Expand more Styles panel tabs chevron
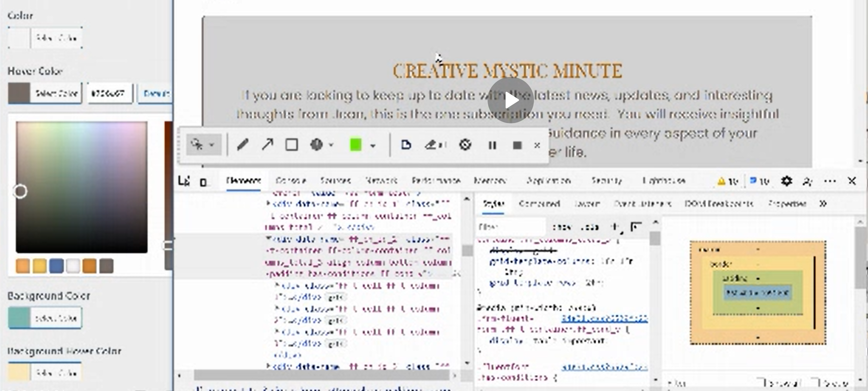Viewport: 868px width, 391px height. point(823,203)
